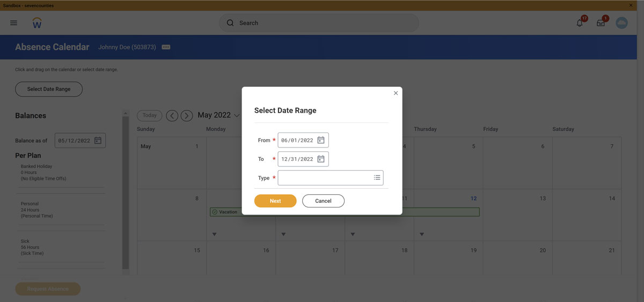This screenshot has width=644, height=302.
Task: Select May 5 on the calendar
Action: [x=448, y=163]
